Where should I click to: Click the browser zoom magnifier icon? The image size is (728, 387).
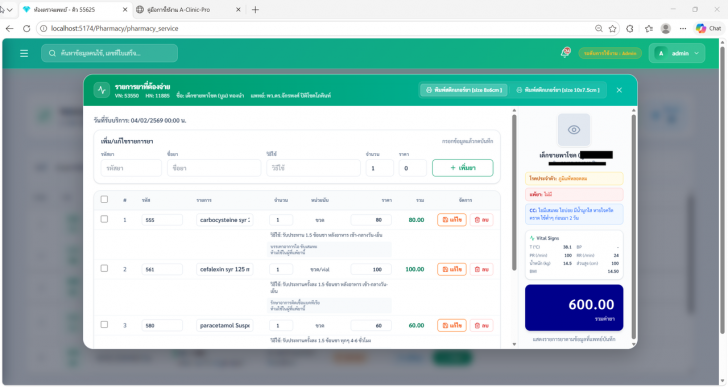click(599, 28)
